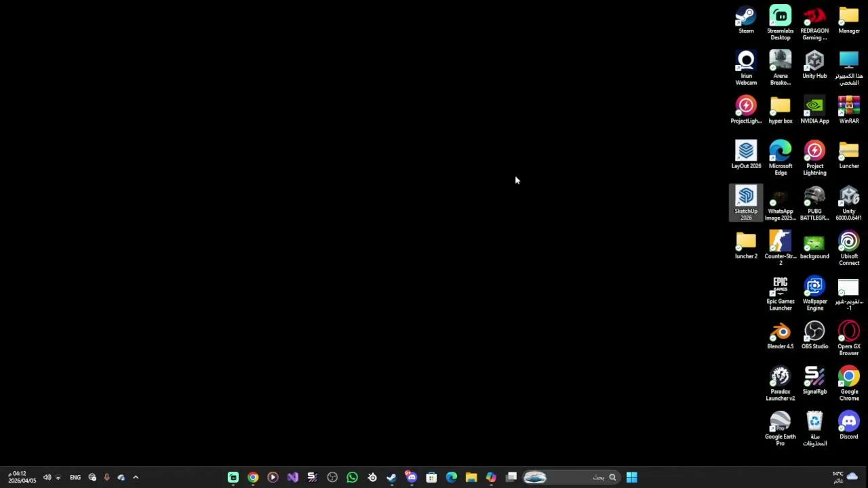Select the WinRAR desktop icon
The width and height of the screenshot is (868, 488).
[849, 110]
